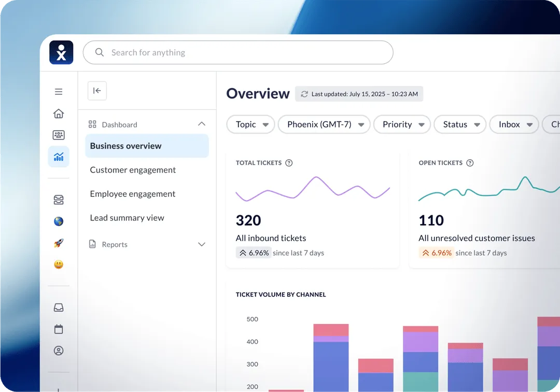This screenshot has width=560, height=392.
Task: Click the Total Tickets purple trend line
Action: coord(313,188)
